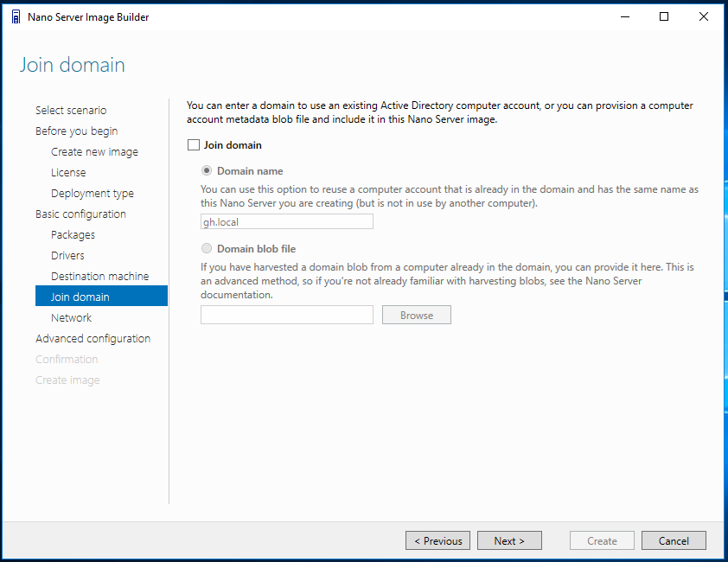Click the domain blob file path field

click(x=287, y=315)
